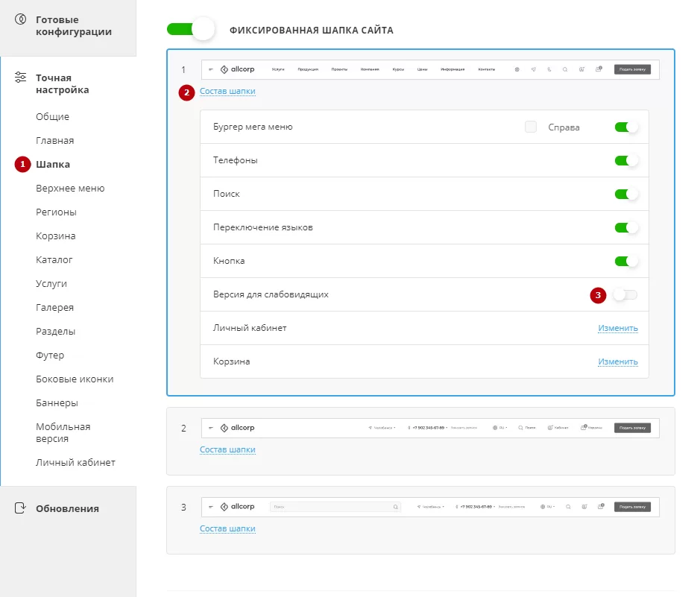Open Корзина settings in the sidebar
700x597 pixels.
click(56, 236)
